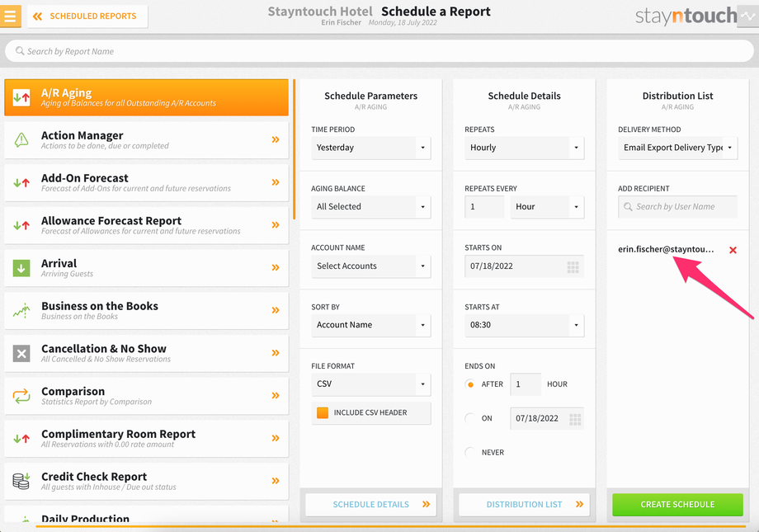Click the Add-On Forecast arrows icon
Viewport: 759px width, 532px height.
pyautogui.click(x=21, y=182)
